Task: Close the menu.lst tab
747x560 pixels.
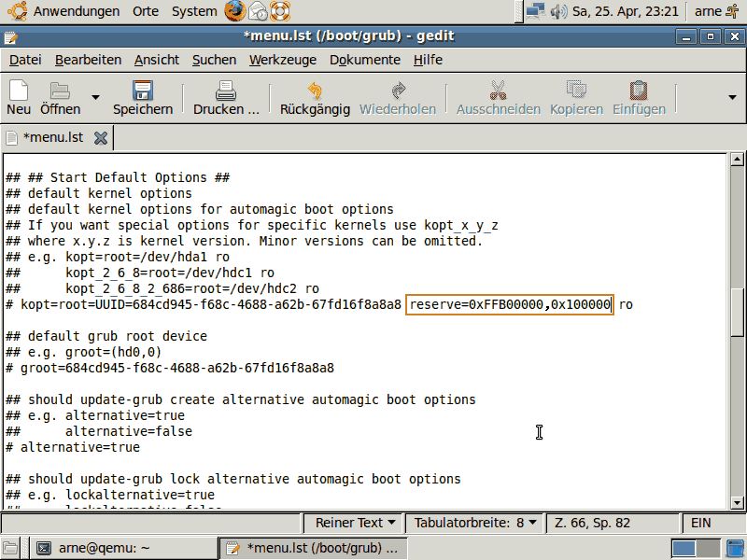Action: [x=101, y=138]
